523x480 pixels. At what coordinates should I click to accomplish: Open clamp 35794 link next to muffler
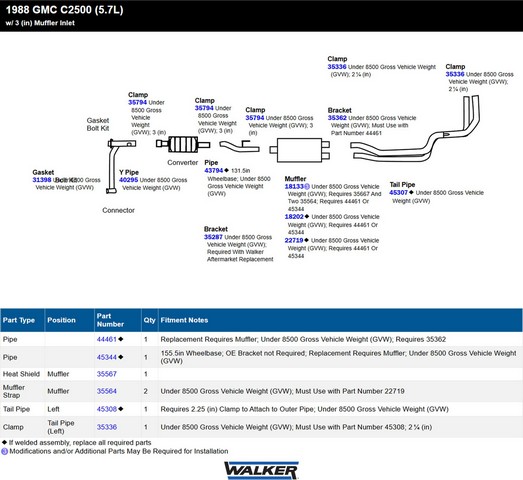point(255,118)
